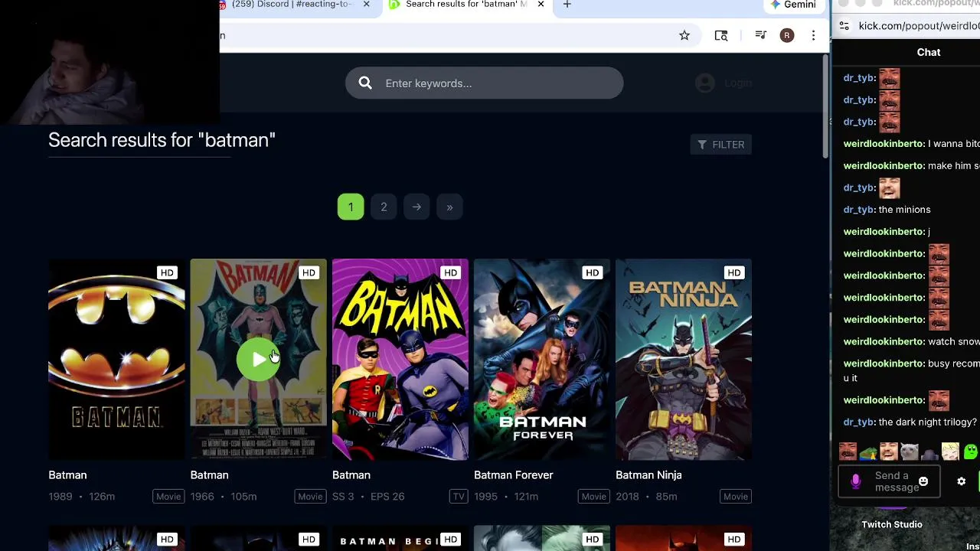Select page 1 in pagination
Screen dimensions: 980x551
tap(351, 207)
